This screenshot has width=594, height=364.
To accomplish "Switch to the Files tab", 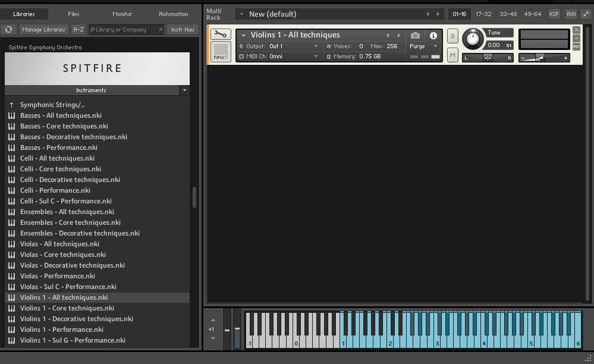I will click(74, 14).
